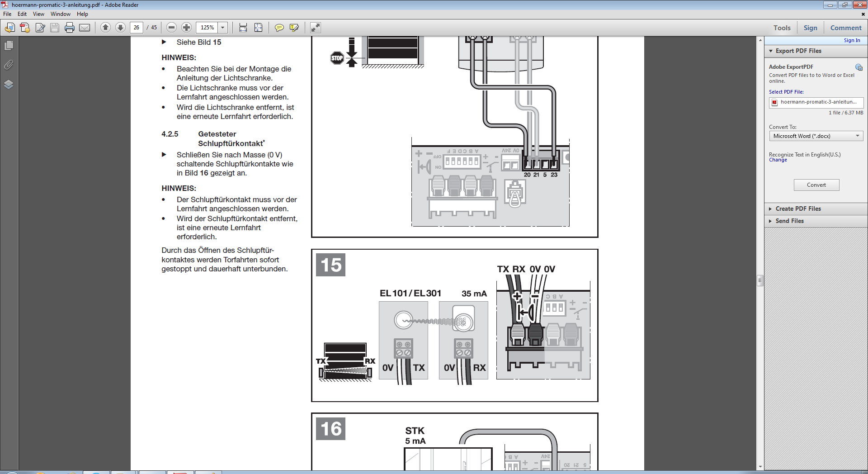Open the Help menu
The image size is (868, 474).
click(x=82, y=14)
